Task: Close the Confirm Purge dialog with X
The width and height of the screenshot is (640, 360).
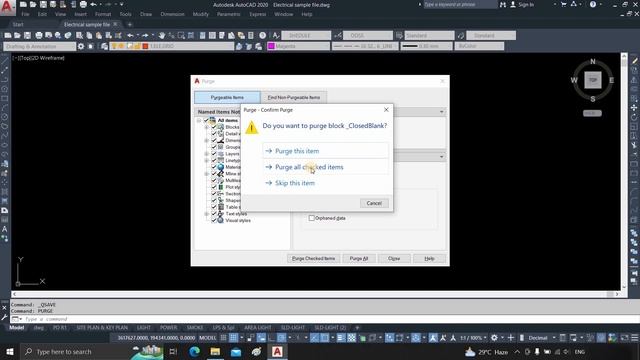Action: click(x=386, y=110)
